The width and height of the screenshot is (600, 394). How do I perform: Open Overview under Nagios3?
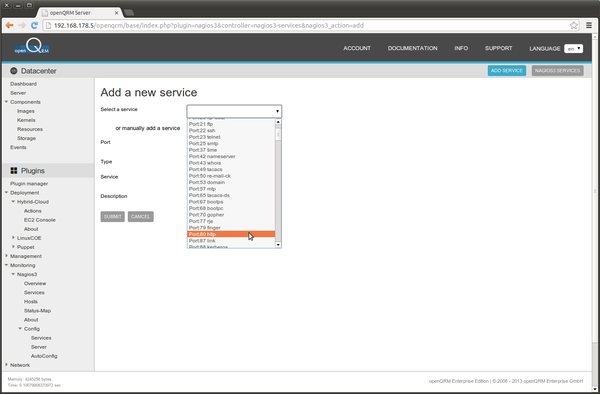35,283
